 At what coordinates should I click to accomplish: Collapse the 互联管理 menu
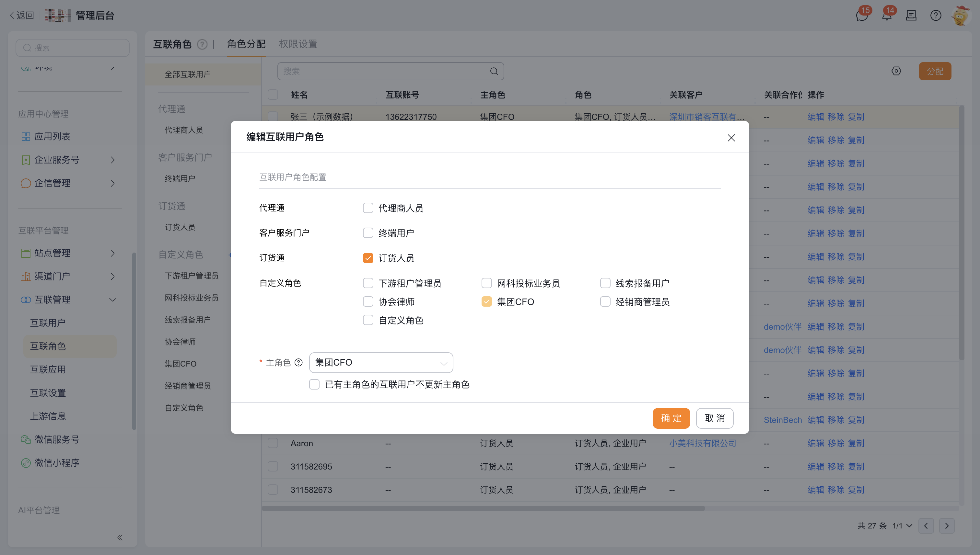click(112, 300)
